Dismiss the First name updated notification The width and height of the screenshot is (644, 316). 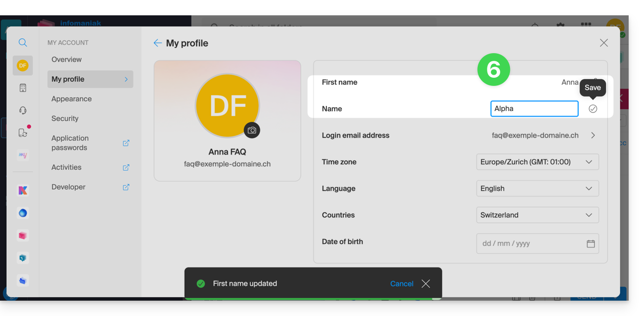pos(426,284)
